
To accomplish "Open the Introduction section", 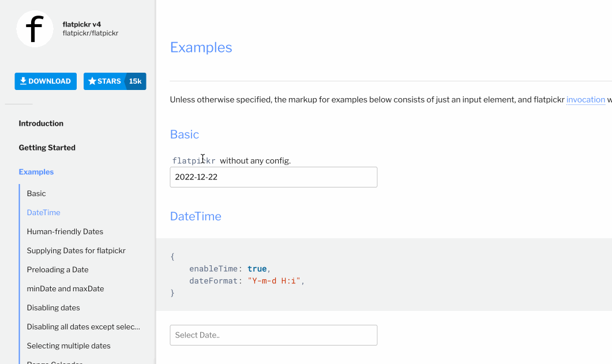I will 41,123.
